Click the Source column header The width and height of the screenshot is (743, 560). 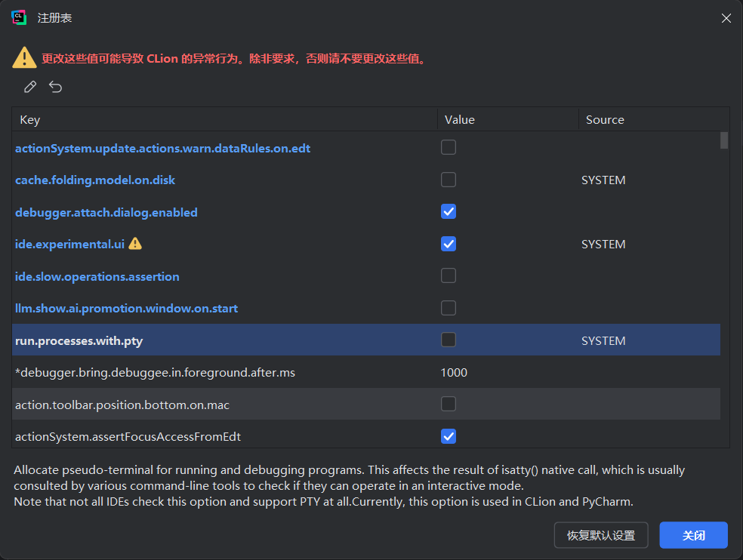pyautogui.click(x=605, y=119)
